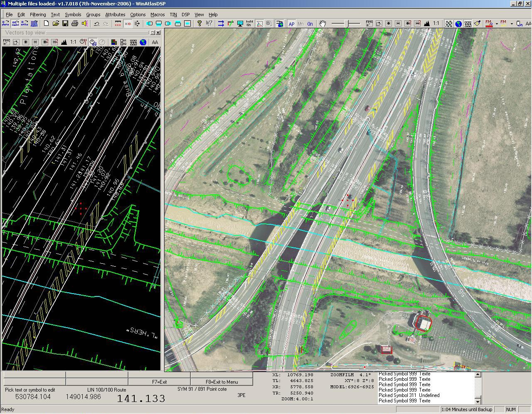The width and height of the screenshot is (532, 414).
Task: Open the TIN menu
Action: [173, 14]
